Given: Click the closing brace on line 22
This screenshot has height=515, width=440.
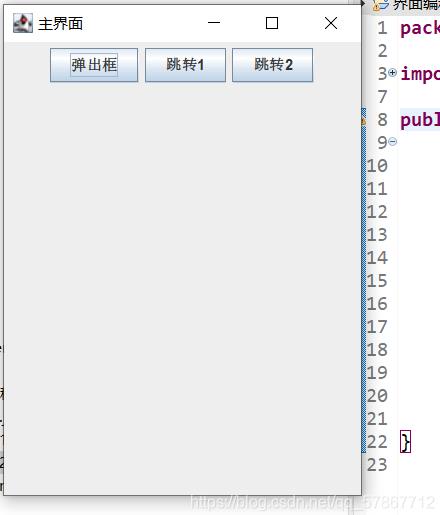Looking at the screenshot, I should 406,442.
